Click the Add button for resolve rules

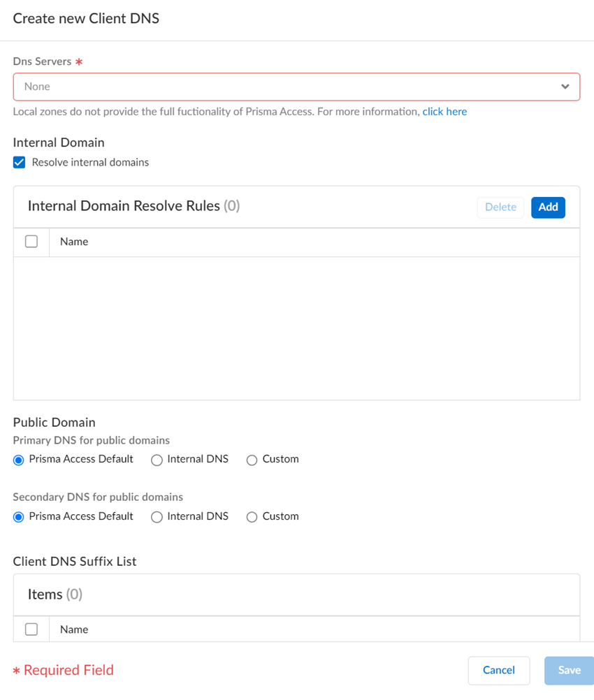548,207
